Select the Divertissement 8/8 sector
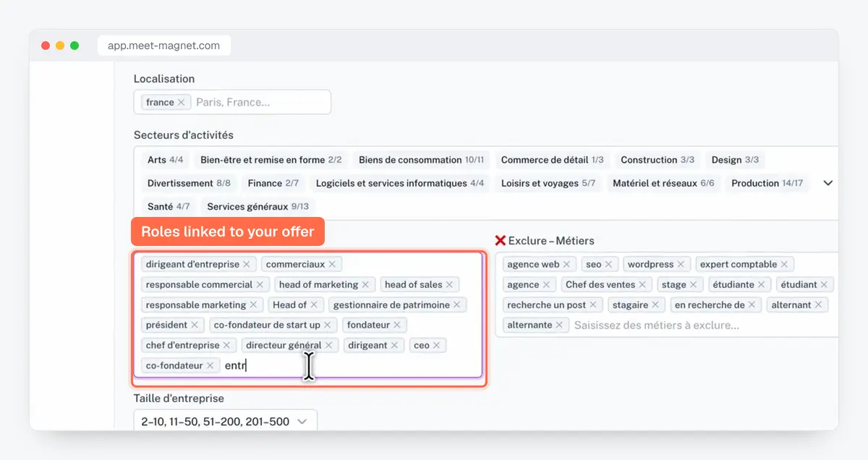 point(189,183)
